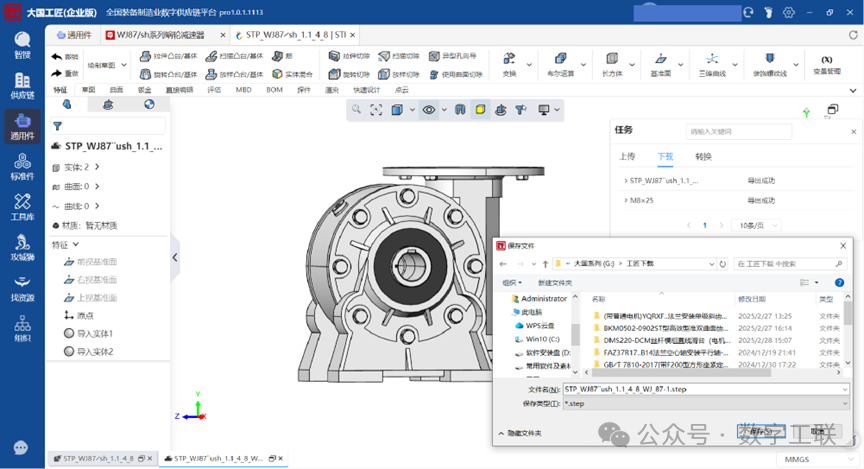
Task: Open the MMGS units dropdown
Action: click(817, 459)
